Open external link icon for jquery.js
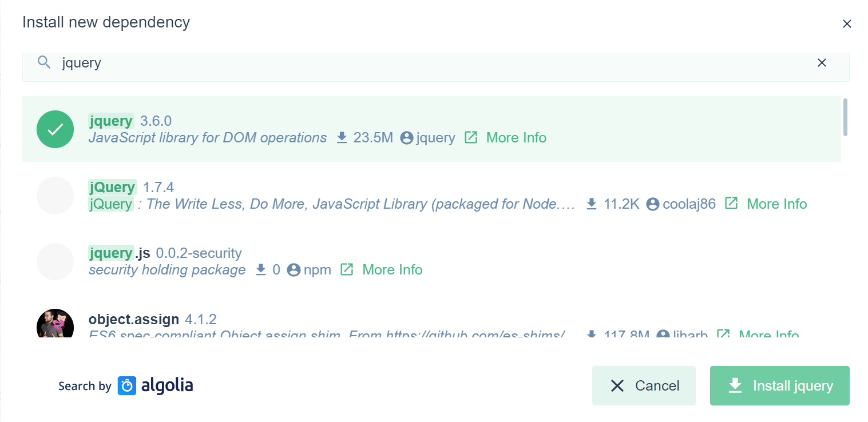The height and width of the screenshot is (422, 868). point(347,270)
